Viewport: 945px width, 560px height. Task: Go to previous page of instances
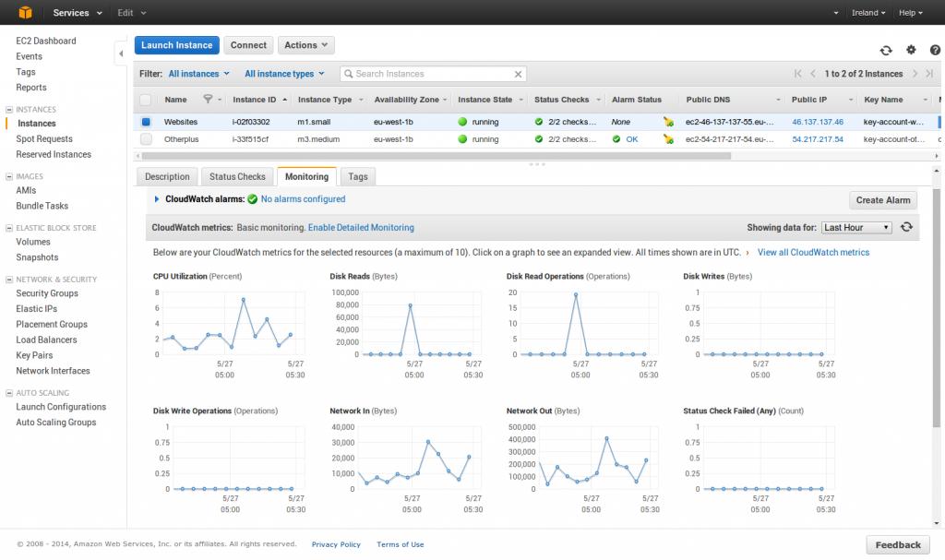(812, 74)
